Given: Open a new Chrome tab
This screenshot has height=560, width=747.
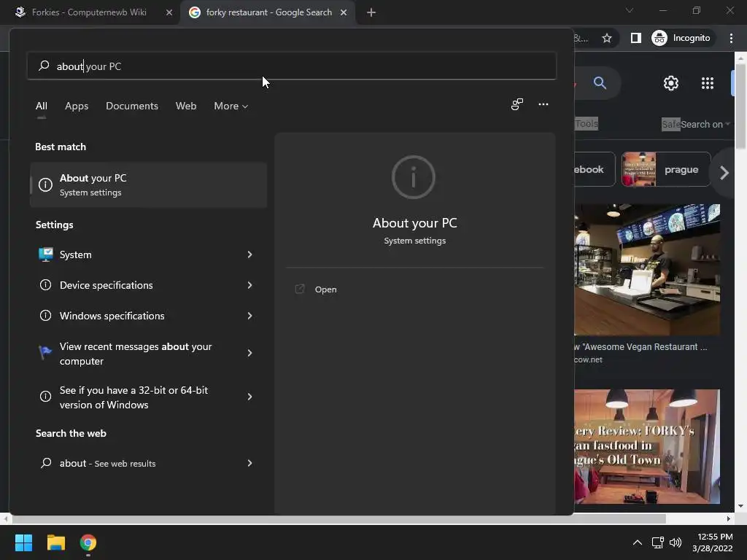Looking at the screenshot, I should click(371, 12).
